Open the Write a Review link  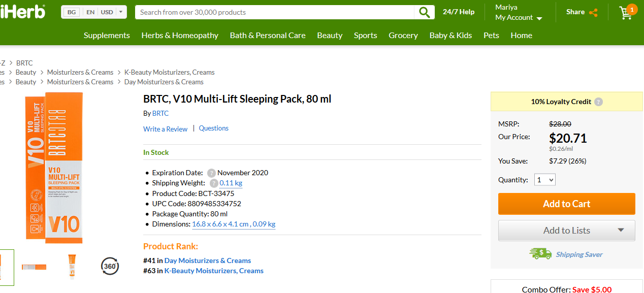[x=165, y=129]
